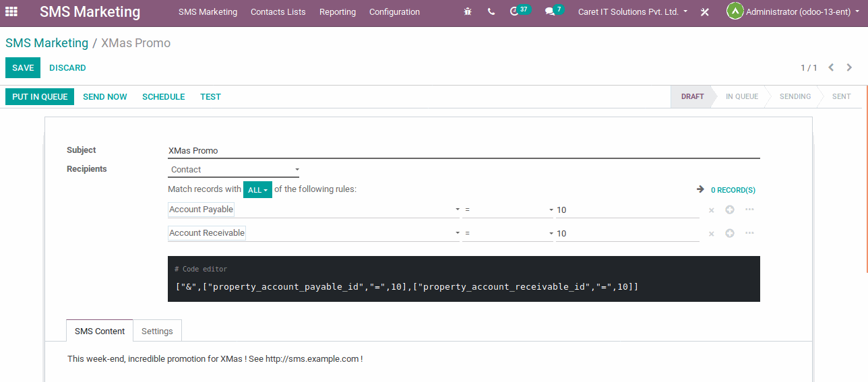
Task: Open more options for Account Payable rule
Action: click(x=749, y=210)
